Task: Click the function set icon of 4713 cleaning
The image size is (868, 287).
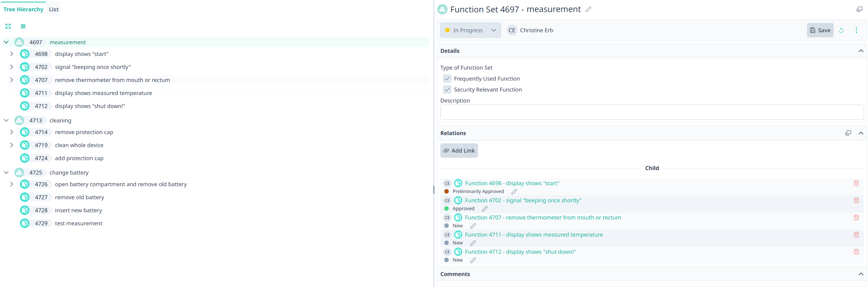Action: click(19, 120)
